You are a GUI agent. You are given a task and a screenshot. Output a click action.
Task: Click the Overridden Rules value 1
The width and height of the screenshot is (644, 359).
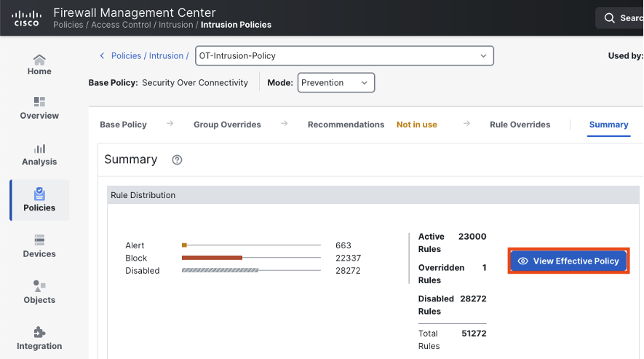tap(484, 268)
